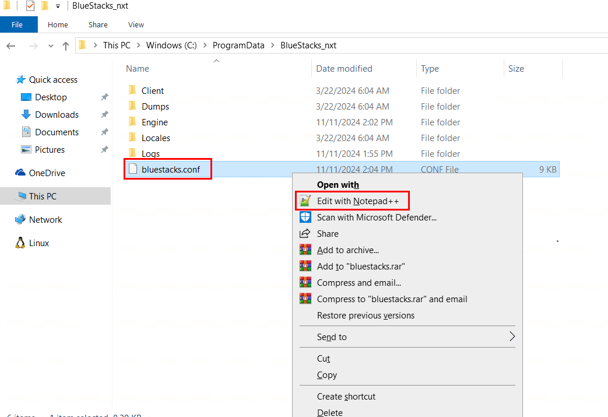Screen dimensions: 608x417
Task: Open the recent locations dropdown arrow
Action: [51, 46]
